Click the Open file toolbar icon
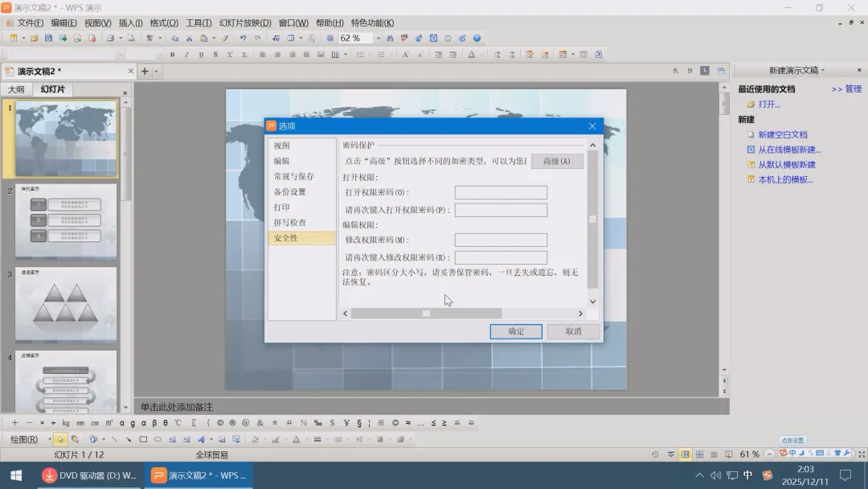Screen dimensions: 868x489 pyautogui.click(x=35, y=39)
